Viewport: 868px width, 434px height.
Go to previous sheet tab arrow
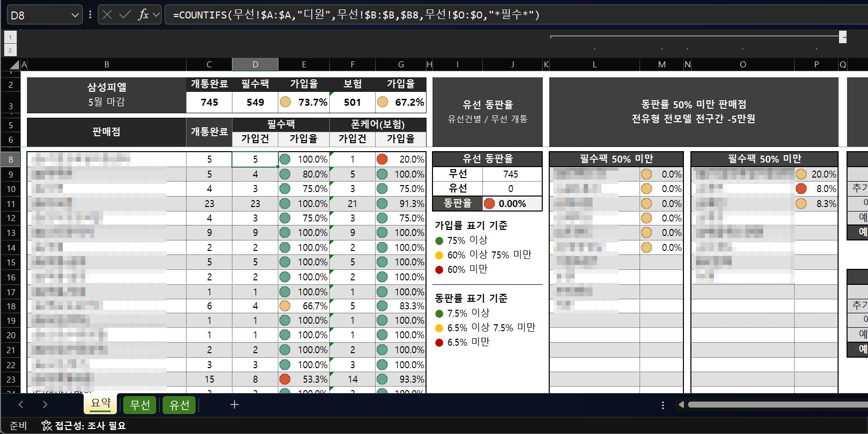pos(21,405)
